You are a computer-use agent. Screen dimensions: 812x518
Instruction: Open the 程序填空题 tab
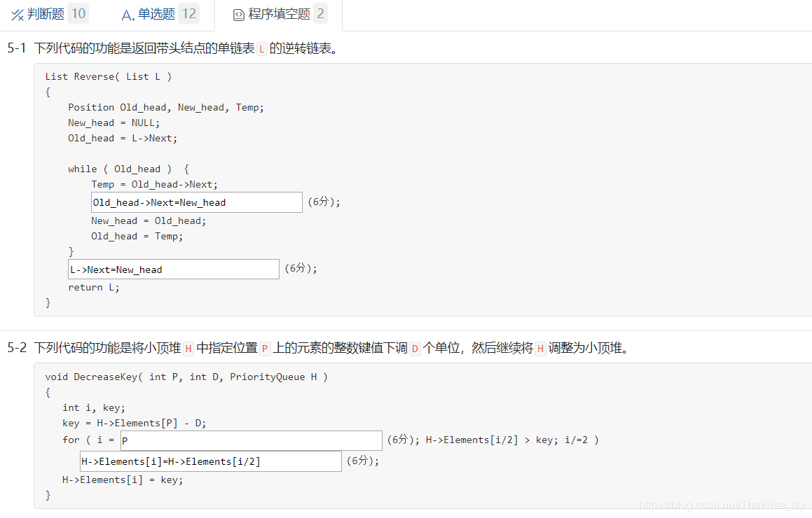click(x=279, y=15)
